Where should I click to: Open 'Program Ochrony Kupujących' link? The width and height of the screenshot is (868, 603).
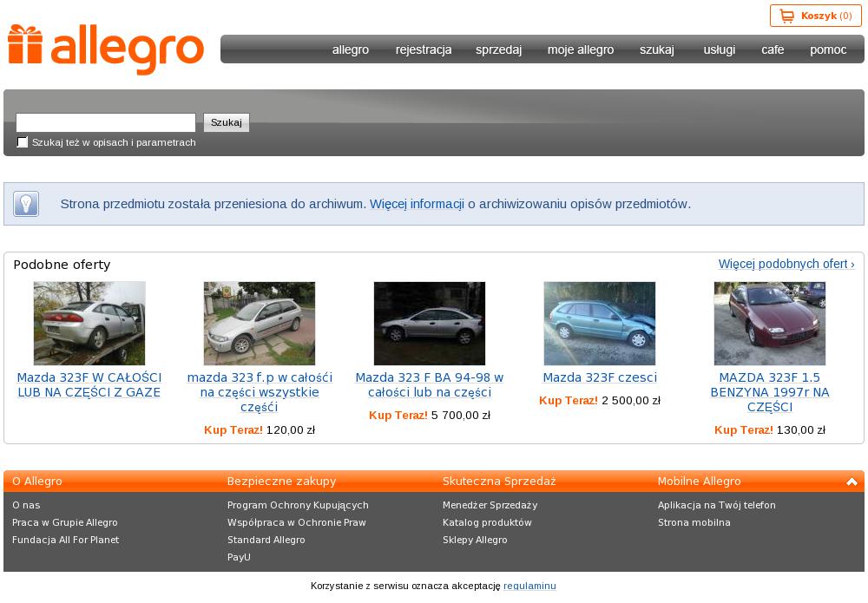298,505
